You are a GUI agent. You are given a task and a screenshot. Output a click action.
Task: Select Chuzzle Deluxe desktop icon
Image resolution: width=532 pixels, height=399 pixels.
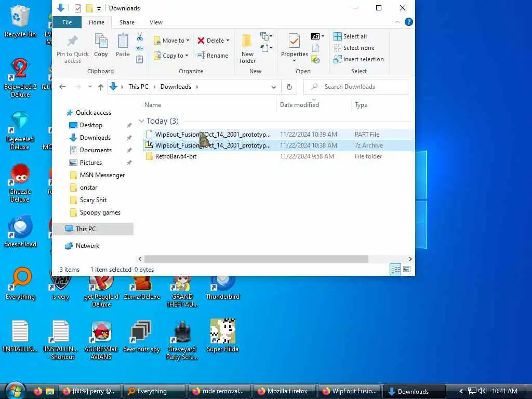point(20,183)
